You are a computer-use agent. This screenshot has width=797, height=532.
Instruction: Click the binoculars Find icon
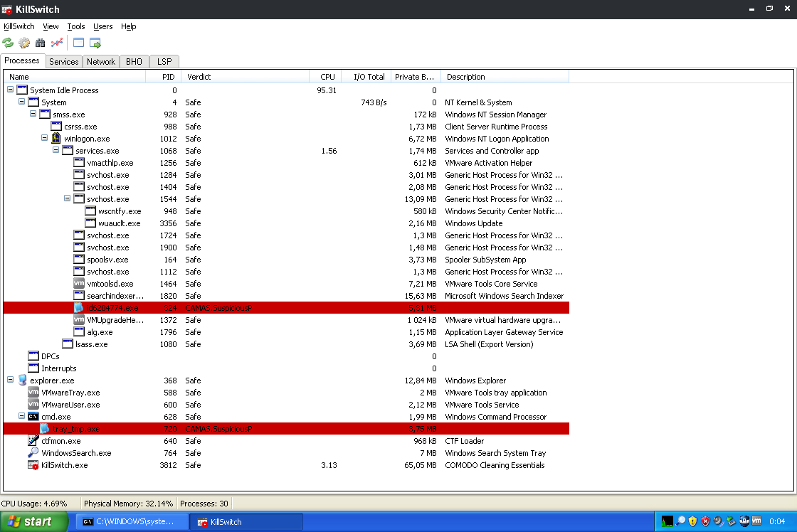tap(40, 43)
